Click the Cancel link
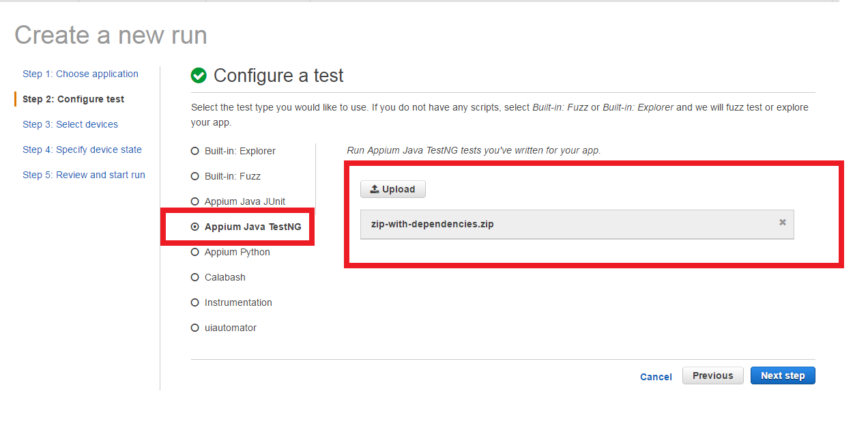This screenshot has width=868, height=426. [x=656, y=377]
